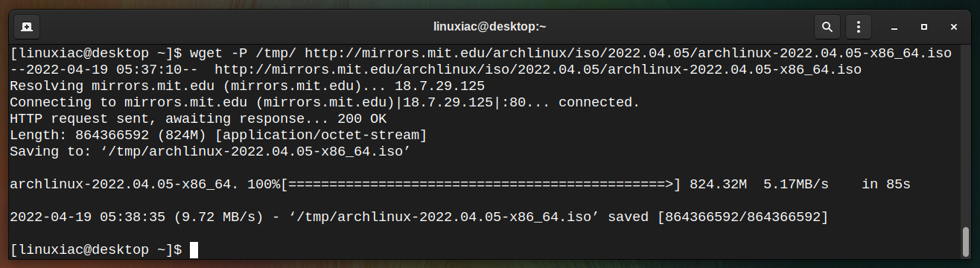Open the three-dot terminal menu
980x268 pixels.
click(x=859, y=27)
